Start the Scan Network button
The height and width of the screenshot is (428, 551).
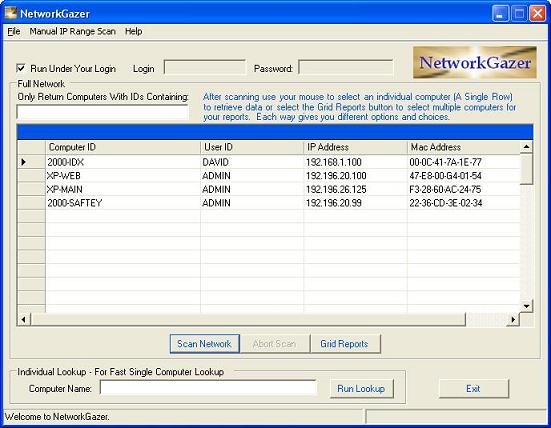[205, 344]
